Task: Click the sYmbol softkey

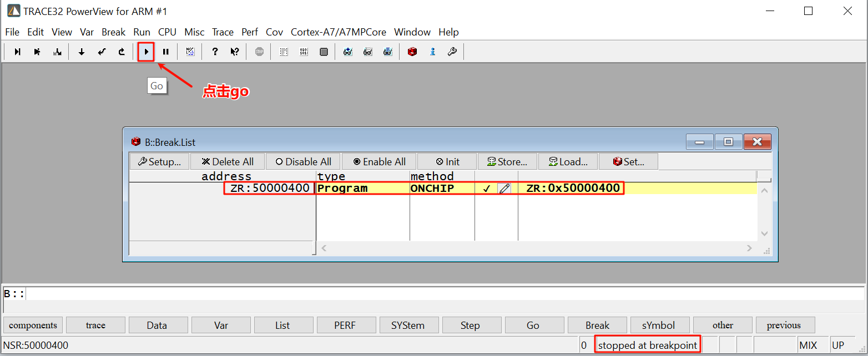Action: [659, 326]
